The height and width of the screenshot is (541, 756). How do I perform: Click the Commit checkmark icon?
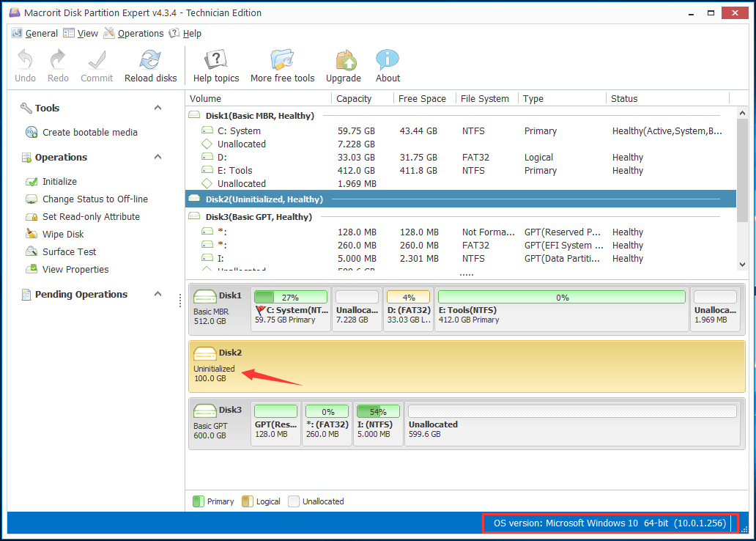97,60
